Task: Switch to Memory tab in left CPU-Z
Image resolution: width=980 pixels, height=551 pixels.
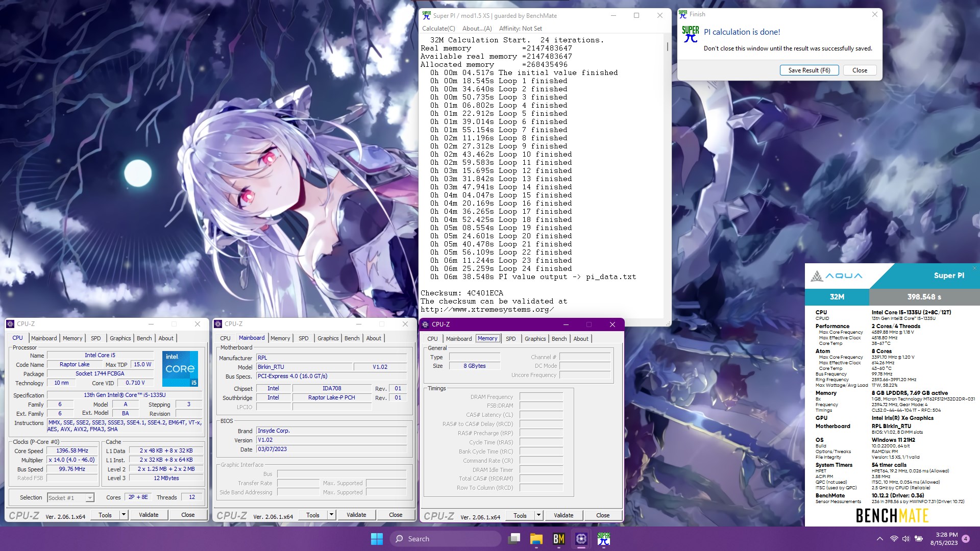Action: pyautogui.click(x=72, y=338)
